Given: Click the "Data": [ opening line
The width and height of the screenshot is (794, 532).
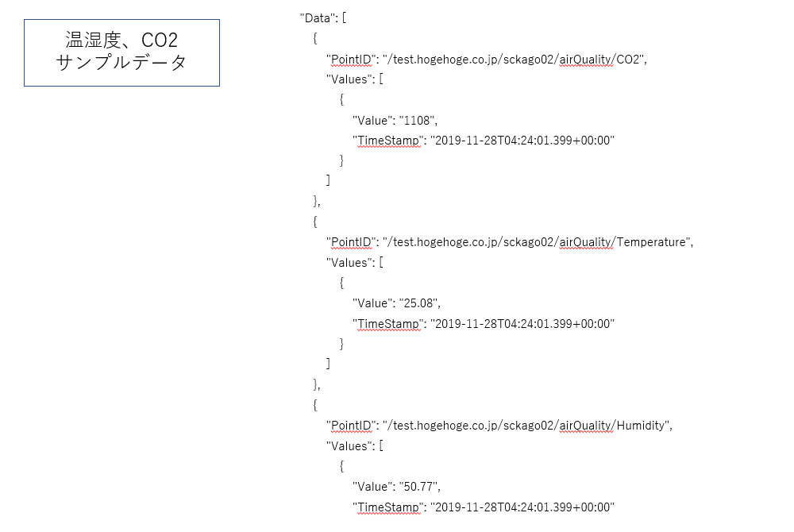Looking at the screenshot, I should 322,17.
